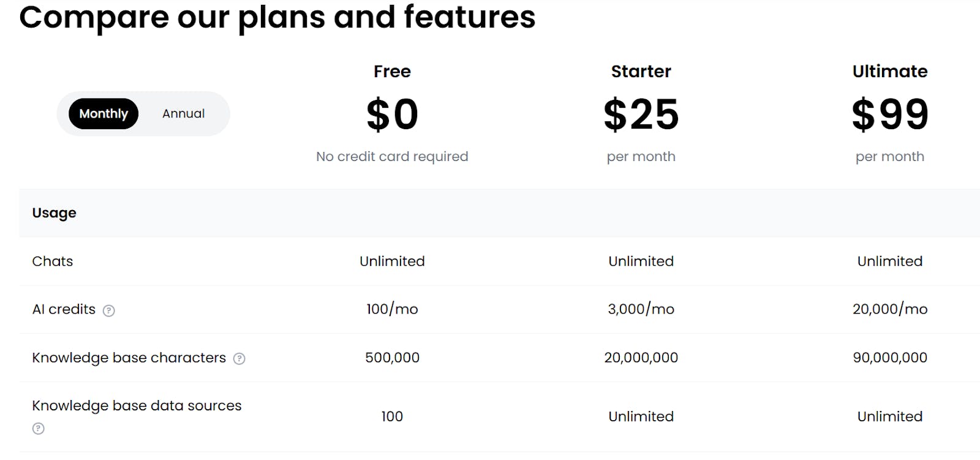Click the $99 Ultimate price

coord(890,115)
